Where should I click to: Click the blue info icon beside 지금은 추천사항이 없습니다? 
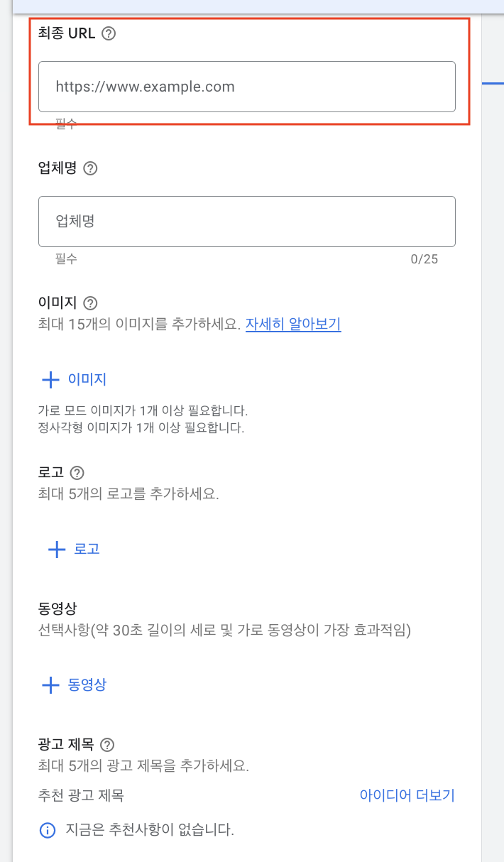[48, 830]
